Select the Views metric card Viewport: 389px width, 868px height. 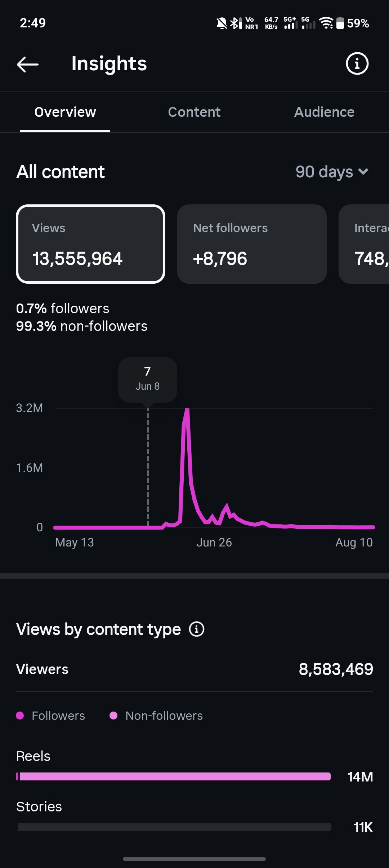(x=90, y=244)
